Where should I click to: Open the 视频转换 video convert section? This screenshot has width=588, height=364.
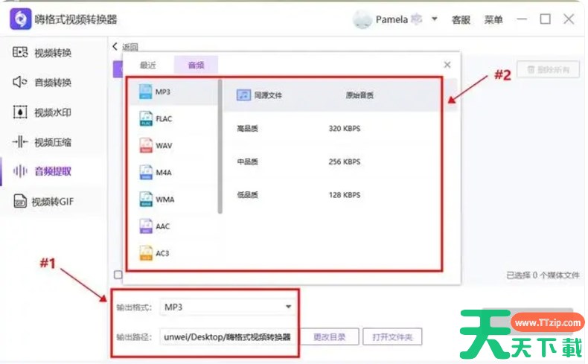[x=52, y=53]
